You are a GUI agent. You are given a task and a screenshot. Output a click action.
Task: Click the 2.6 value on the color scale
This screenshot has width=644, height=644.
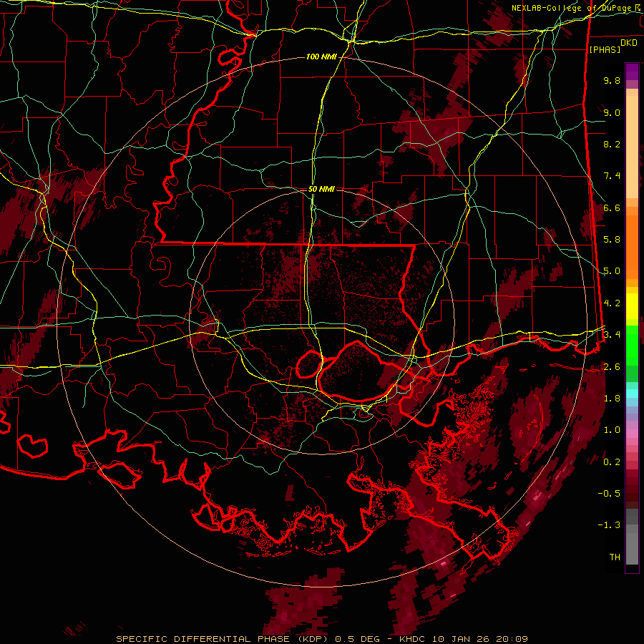[612, 367]
